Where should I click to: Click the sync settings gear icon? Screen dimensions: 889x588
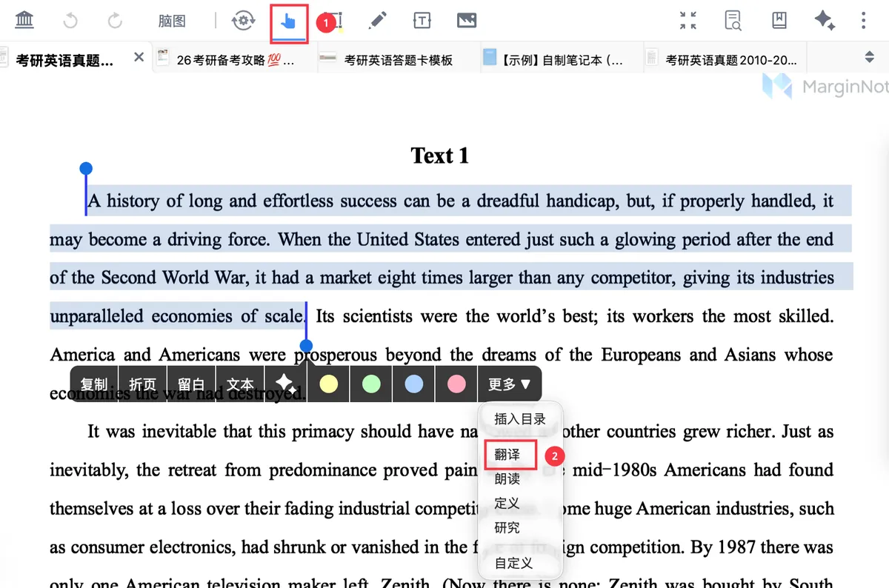click(x=243, y=21)
